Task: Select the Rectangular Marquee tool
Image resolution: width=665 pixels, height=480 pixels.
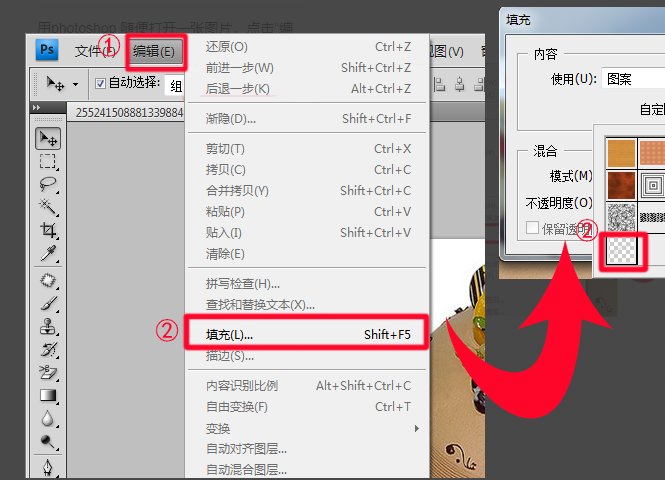Action: [48, 162]
